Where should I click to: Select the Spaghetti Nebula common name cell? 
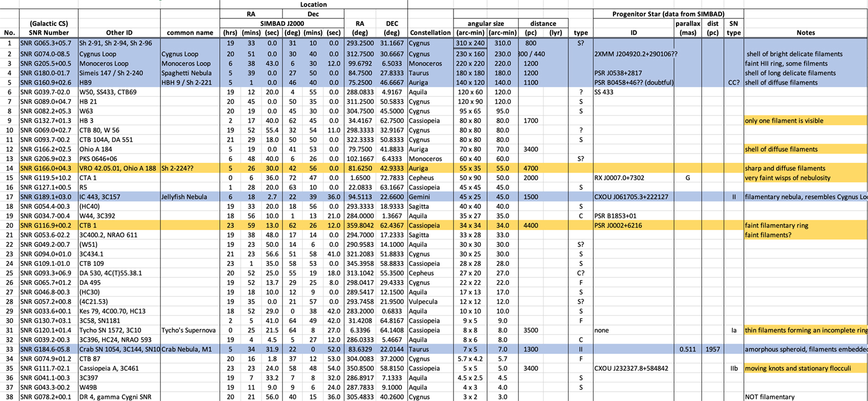coord(190,73)
